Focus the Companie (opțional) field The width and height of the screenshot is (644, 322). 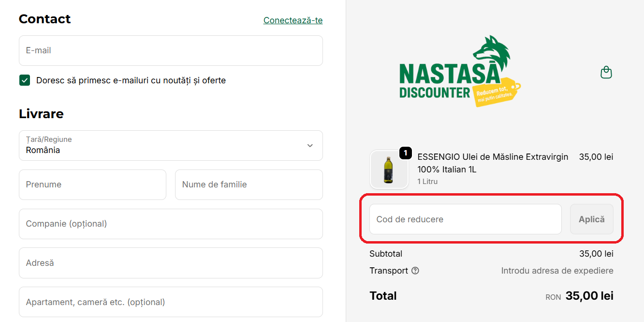point(171,224)
